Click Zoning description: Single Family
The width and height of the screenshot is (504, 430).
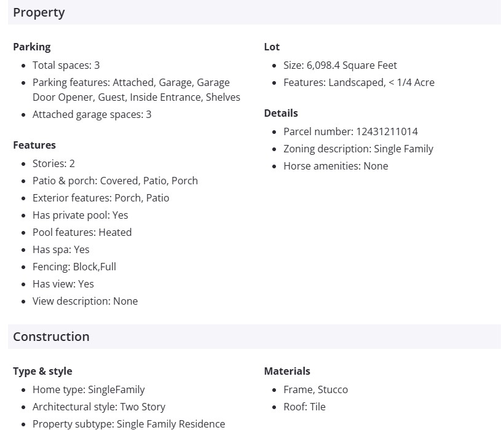(358, 149)
